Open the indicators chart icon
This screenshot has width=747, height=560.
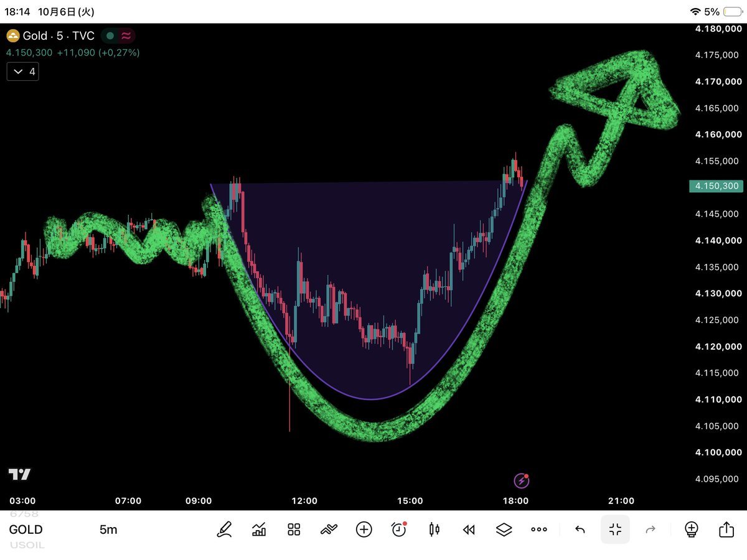259,530
